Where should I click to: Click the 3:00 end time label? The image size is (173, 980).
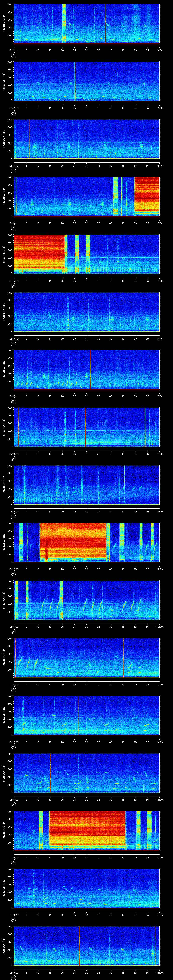coord(160,108)
